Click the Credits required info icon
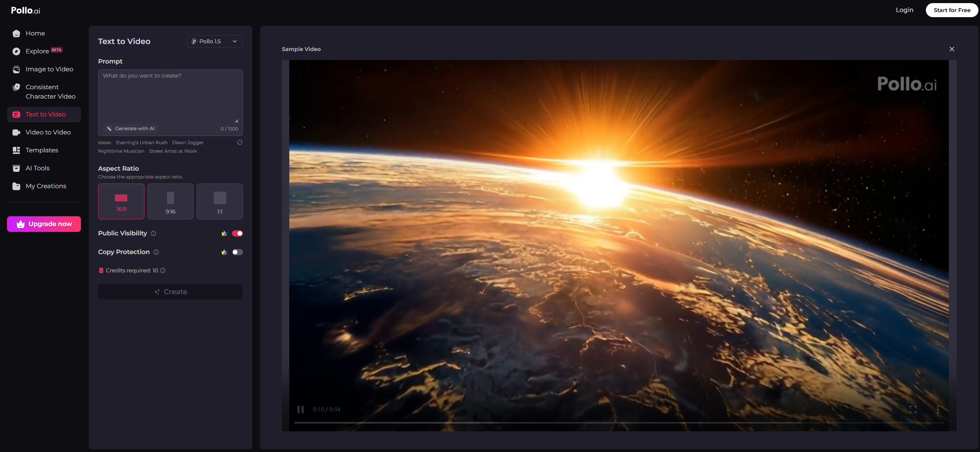The width and height of the screenshot is (980, 452). (163, 270)
